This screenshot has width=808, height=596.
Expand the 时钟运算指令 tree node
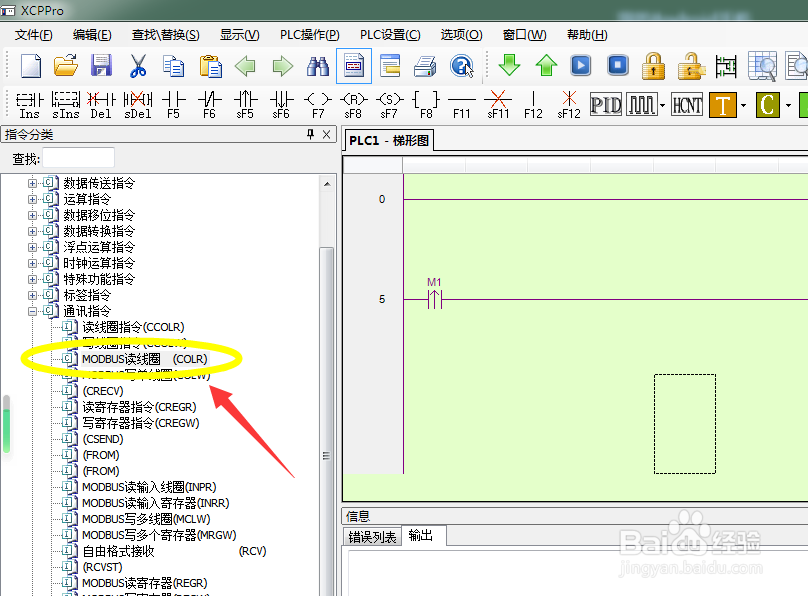tap(32, 263)
